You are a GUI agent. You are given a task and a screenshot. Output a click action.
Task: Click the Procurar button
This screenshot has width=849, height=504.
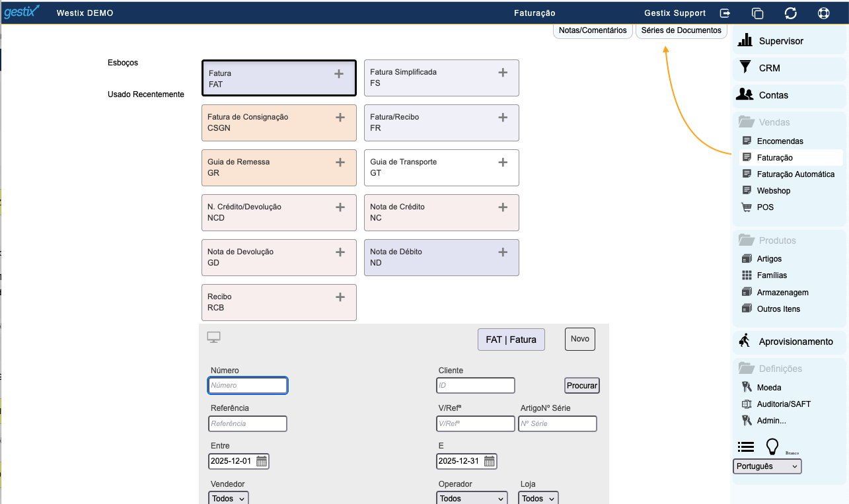point(581,386)
